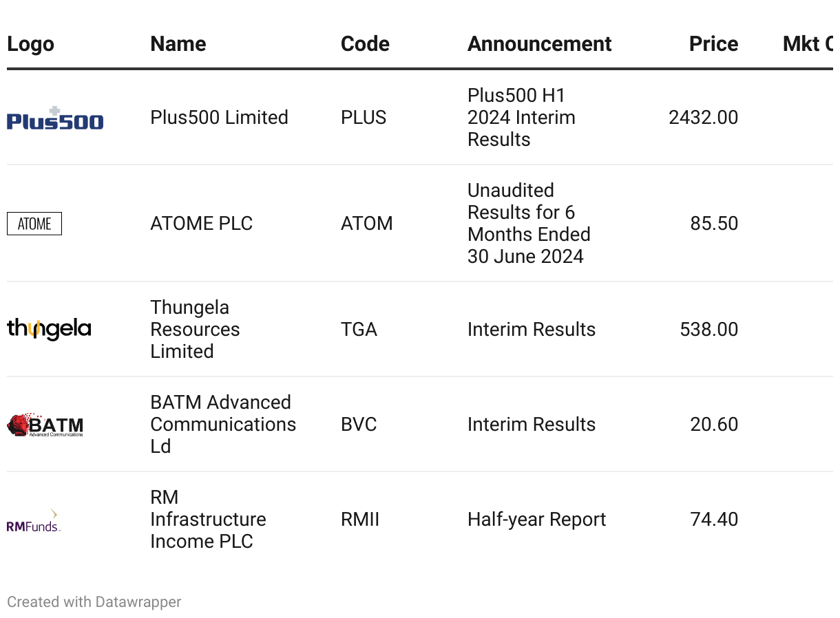Viewport: 840px width, 618px height.
Task: Sort table by Price header
Action: [x=713, y=44]
